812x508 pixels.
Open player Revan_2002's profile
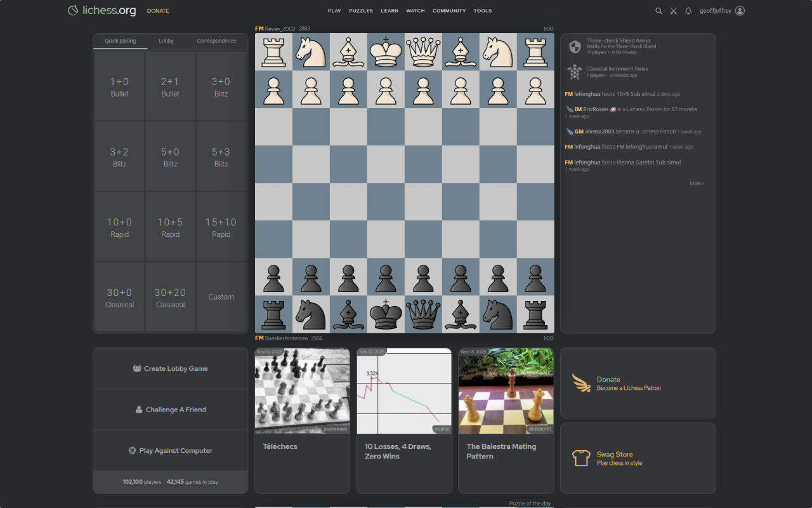pos(277,29)
